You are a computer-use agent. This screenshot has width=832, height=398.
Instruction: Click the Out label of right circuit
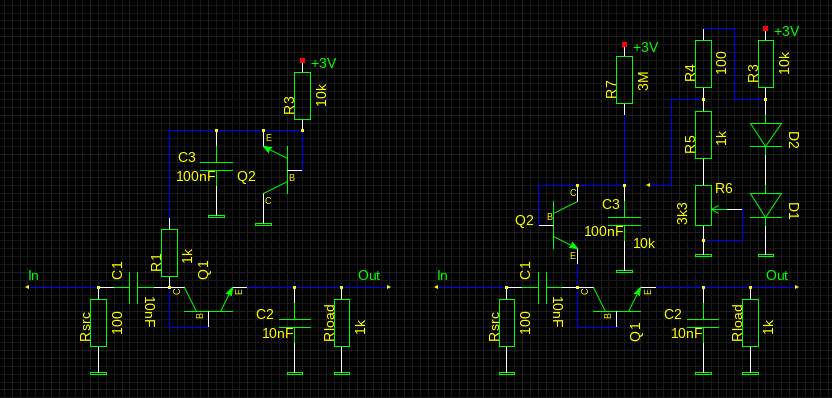click(777, 275)
